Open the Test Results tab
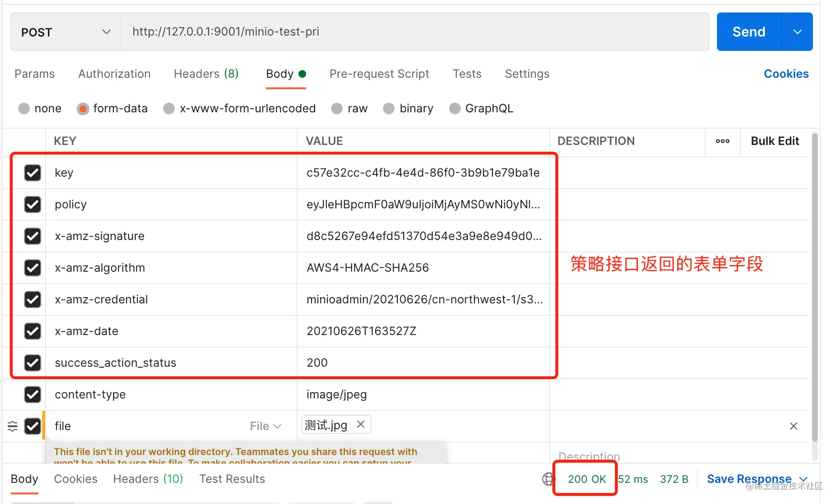The height and width of the screenshot is (504, 836). click(232, 479)
